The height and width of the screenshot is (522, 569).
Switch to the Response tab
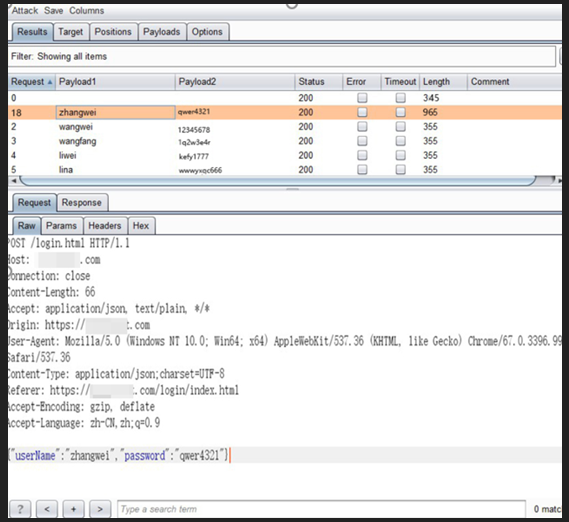click(x=82, y=203)
